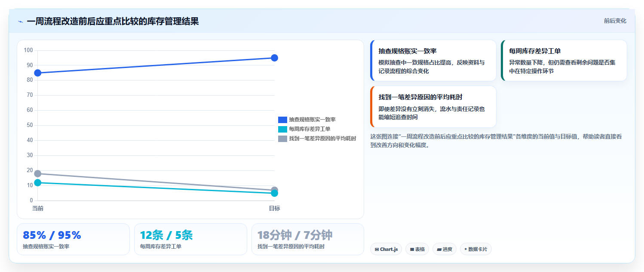This screenshot has width=644, height=272.
Task: Click the 找到一笔差异原因的平均耗时 label under 18分钟 / 7分钟
Action: pyautogui.click(x=291, y=247)
